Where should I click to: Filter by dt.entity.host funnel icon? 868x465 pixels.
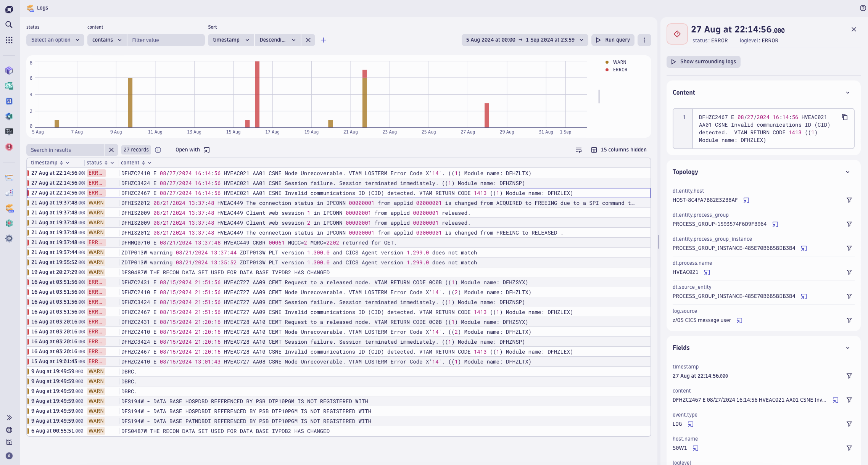click(x=849, y=200)
